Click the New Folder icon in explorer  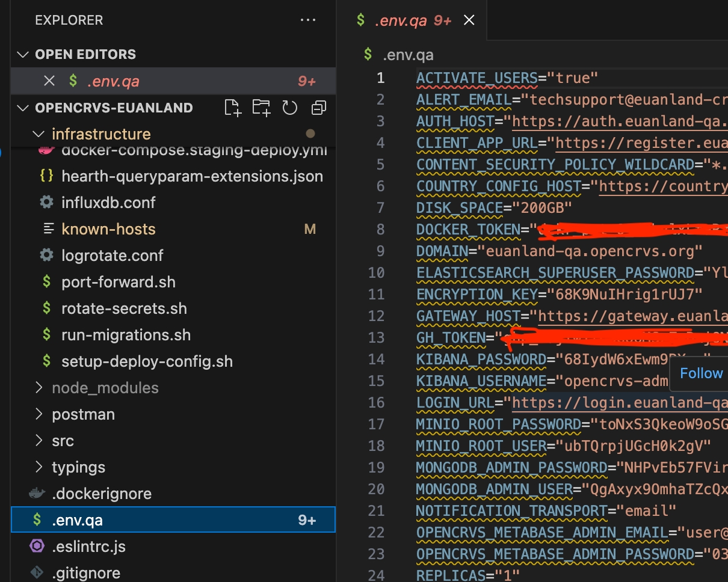tap(261, 108)
